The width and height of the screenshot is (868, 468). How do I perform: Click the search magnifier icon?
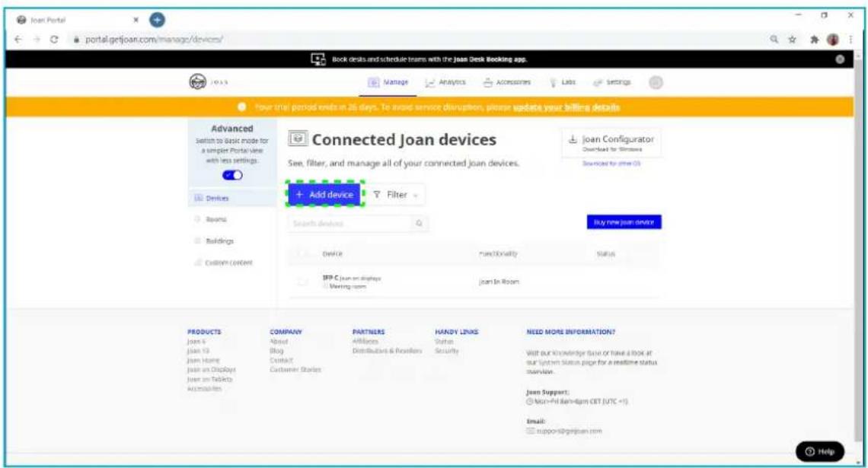(x=420, y=222)
